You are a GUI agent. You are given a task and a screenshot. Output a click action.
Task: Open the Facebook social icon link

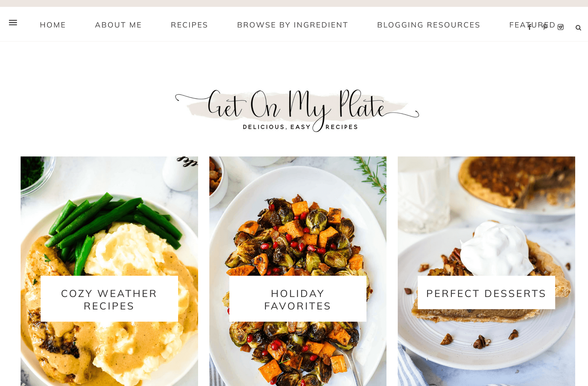530,27
